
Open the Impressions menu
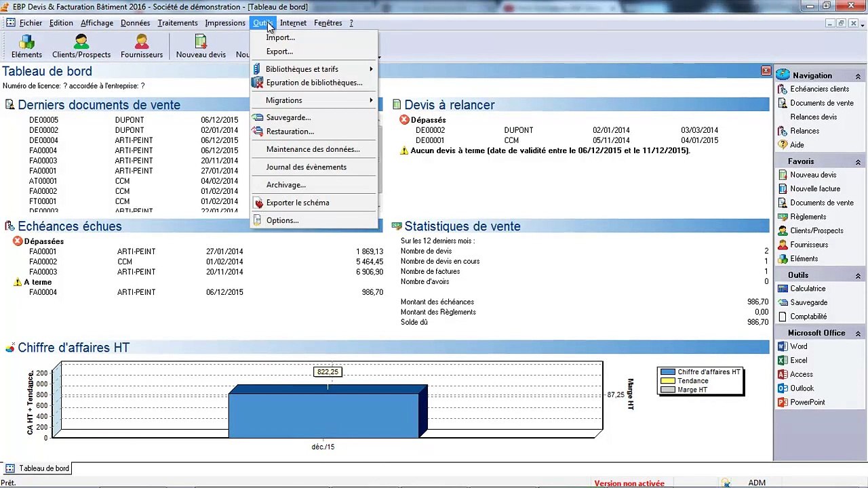(225, 23)
